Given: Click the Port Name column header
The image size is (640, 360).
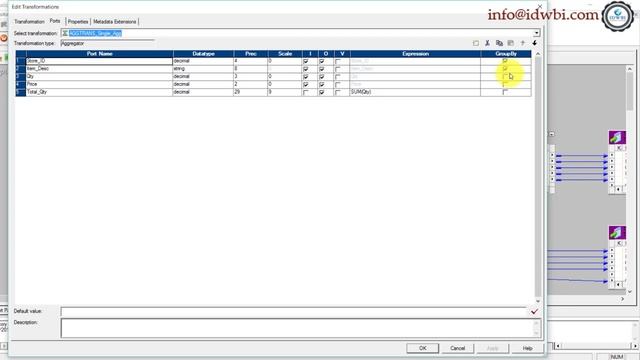Looking at the screenshot, I should (100, 53).
